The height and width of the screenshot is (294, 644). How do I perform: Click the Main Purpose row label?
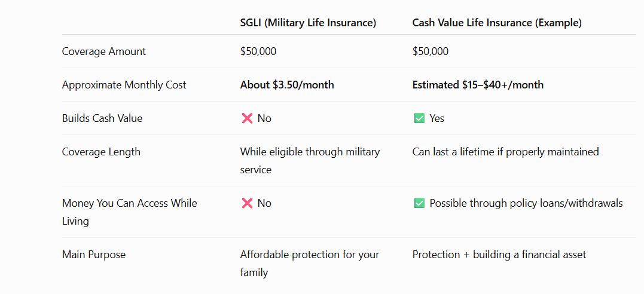(94, 255)
